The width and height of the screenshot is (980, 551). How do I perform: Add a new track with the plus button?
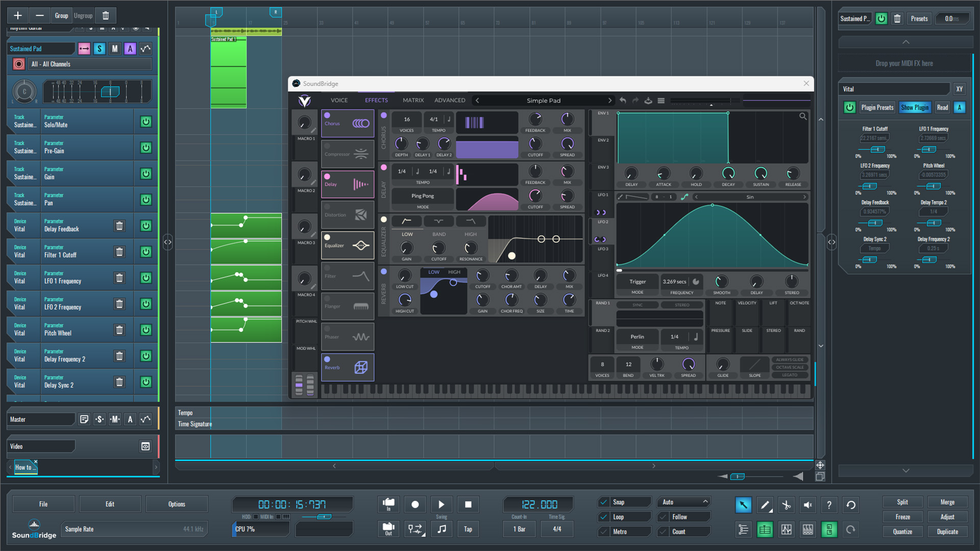[x=18, y=15]
